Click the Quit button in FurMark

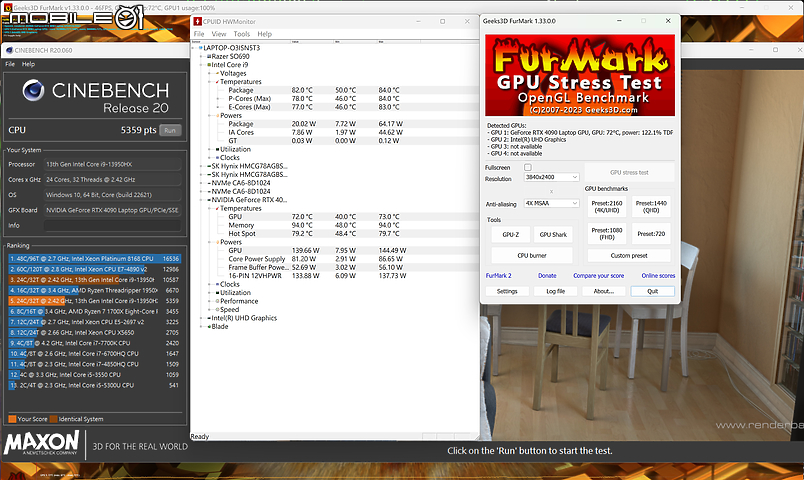coord(652,291)
